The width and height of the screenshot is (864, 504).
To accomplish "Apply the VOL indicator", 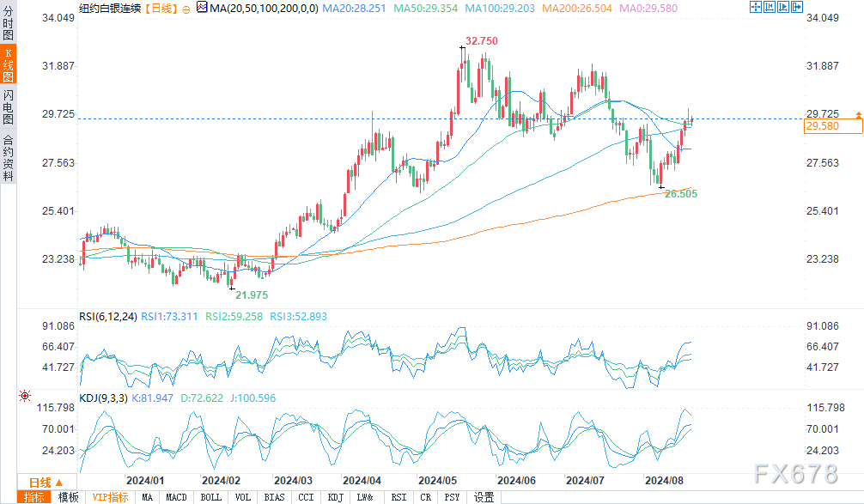I will tap(243, 497).
